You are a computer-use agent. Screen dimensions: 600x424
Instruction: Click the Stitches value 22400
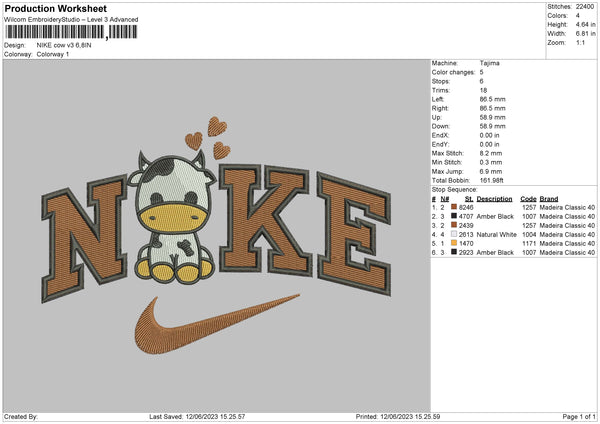pos(585,7)
